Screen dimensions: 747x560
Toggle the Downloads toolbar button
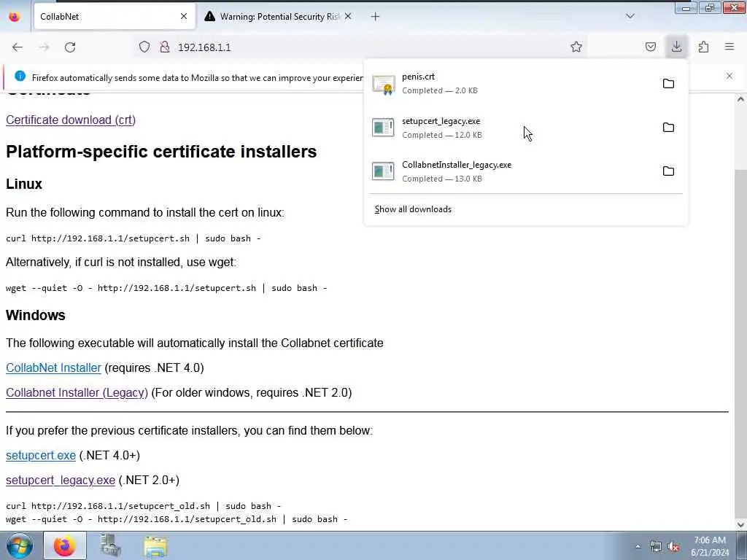676,46
